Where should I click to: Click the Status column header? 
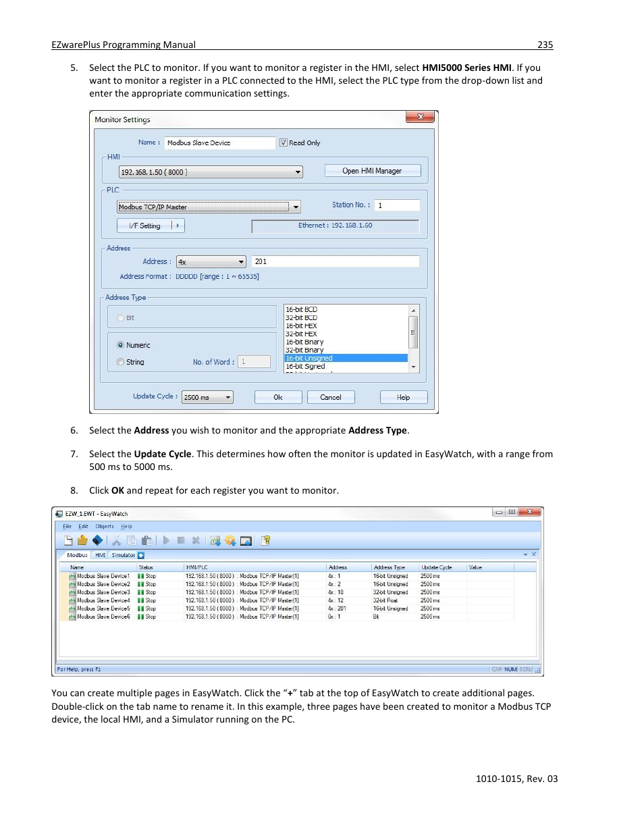[x=160, y=567]
